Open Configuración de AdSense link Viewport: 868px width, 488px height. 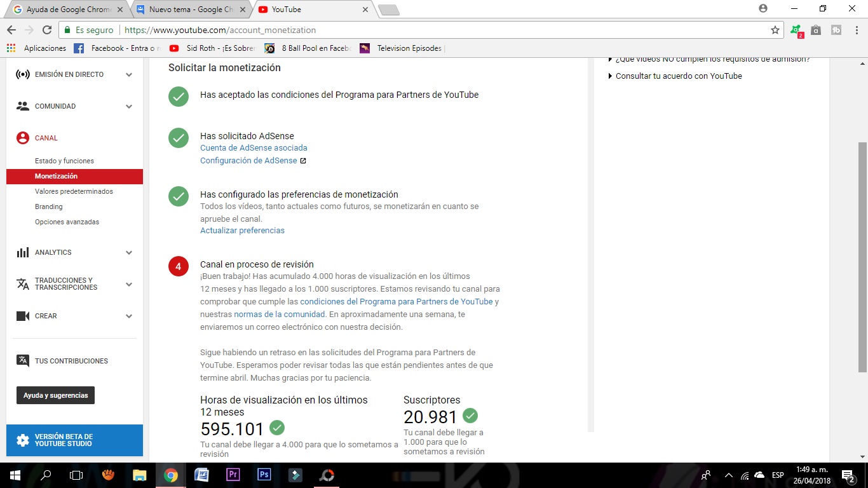[248, 160]
